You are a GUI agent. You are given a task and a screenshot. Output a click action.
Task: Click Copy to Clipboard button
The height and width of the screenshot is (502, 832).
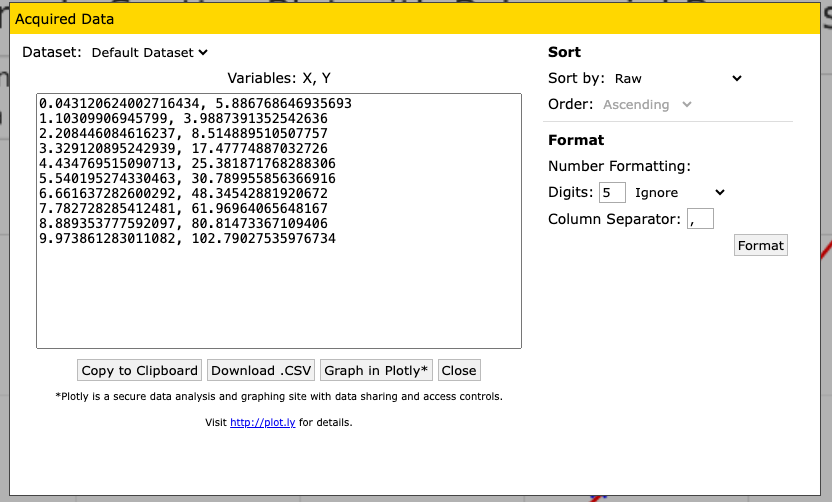tap(140, 370)
